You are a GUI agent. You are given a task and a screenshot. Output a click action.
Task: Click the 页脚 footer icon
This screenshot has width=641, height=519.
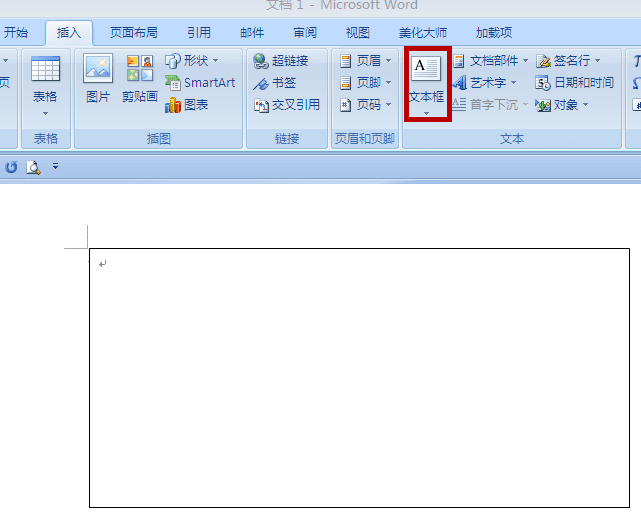[345, 83]
